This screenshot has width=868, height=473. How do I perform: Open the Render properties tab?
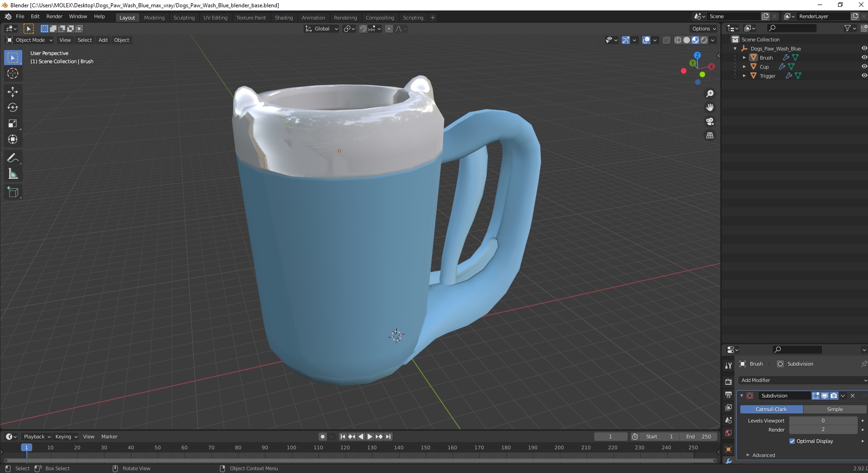tap(728, 382)
